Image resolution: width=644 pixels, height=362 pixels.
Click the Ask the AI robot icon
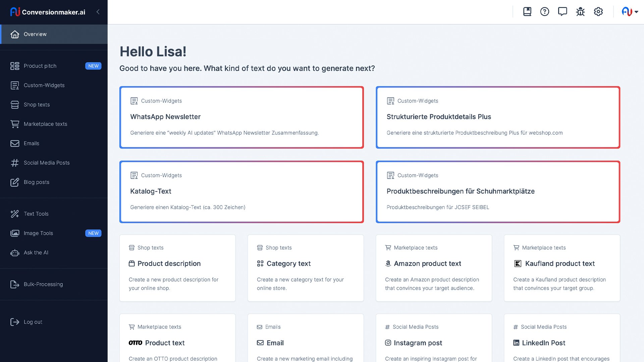pyautogui.click(x=15, y=253)
